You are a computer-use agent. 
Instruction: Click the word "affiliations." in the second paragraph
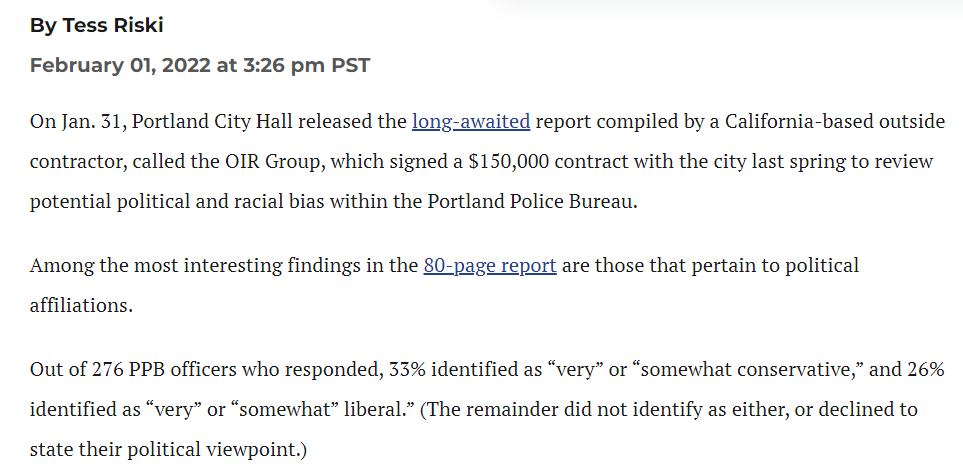(81, 305)
